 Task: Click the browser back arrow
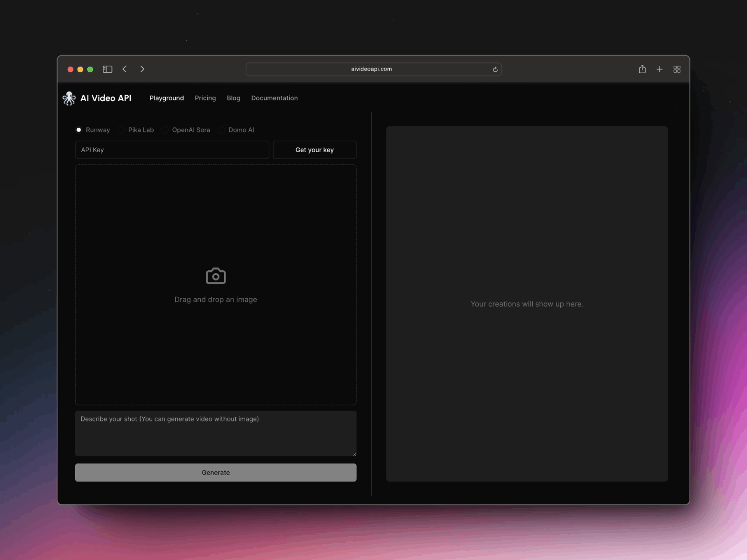click(x=125, y=69)
